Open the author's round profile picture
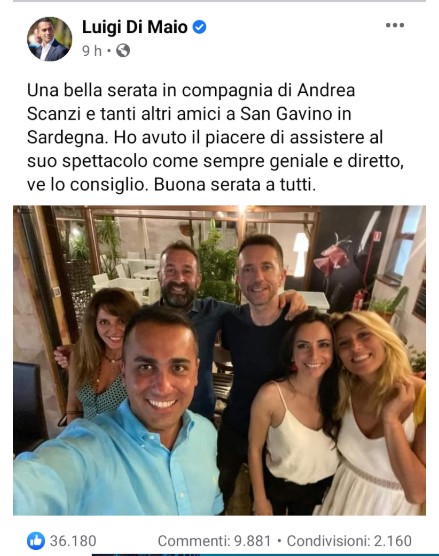This screenshot has height=556, width=439. [x=50, y=39]
